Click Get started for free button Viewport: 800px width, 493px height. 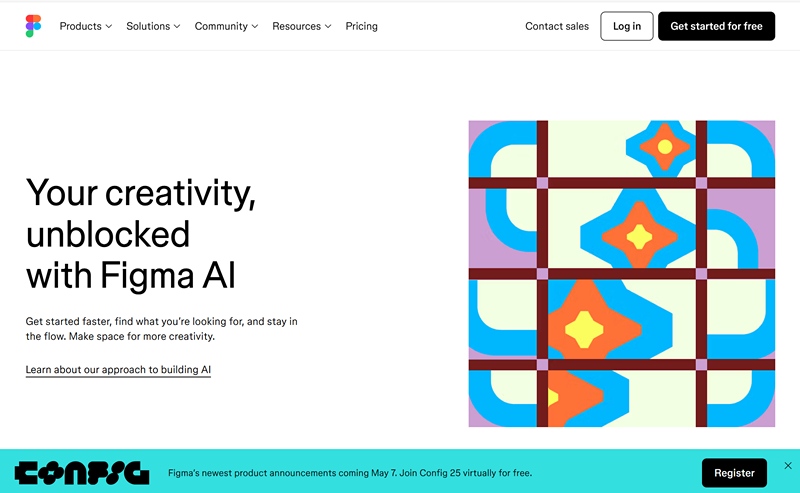tap(716, 26)
